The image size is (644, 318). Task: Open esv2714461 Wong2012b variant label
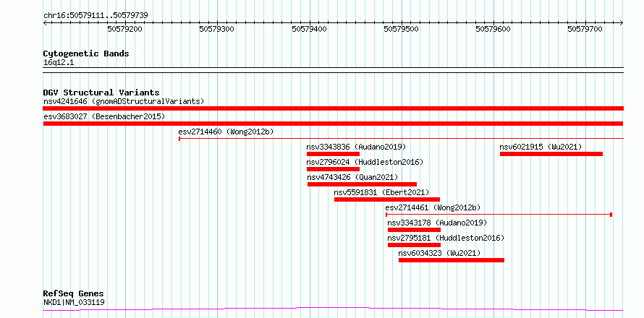tap(433, 207)
